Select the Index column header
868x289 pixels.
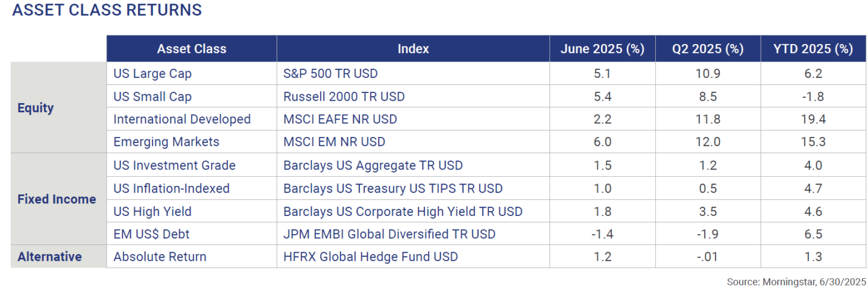tap(413, 49)
